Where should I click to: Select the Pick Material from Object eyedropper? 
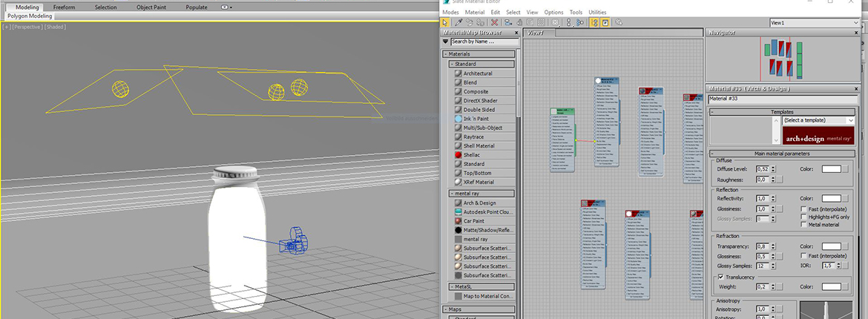click(x=459, y=23)
